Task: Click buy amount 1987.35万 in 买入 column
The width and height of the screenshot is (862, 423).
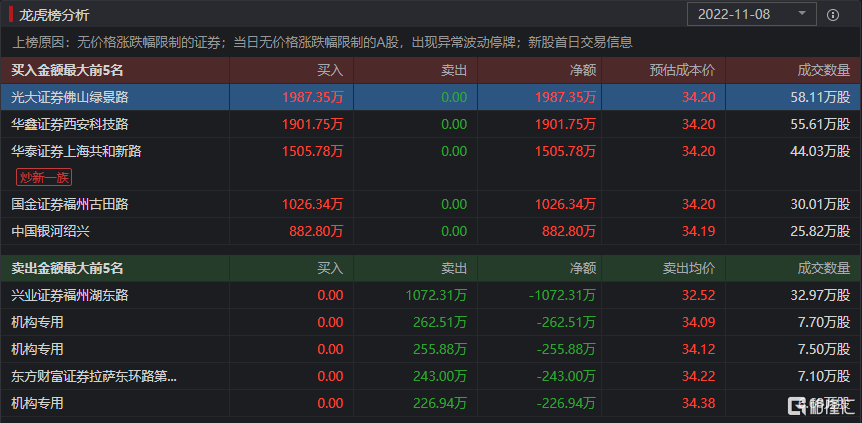Action: (x=313, y=97)
